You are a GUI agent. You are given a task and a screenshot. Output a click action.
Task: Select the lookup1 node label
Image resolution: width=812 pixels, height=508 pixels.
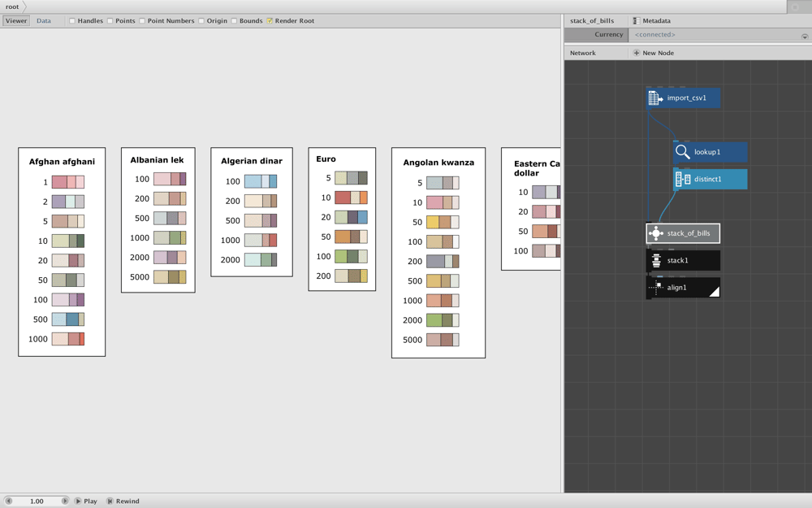(707, 152)
